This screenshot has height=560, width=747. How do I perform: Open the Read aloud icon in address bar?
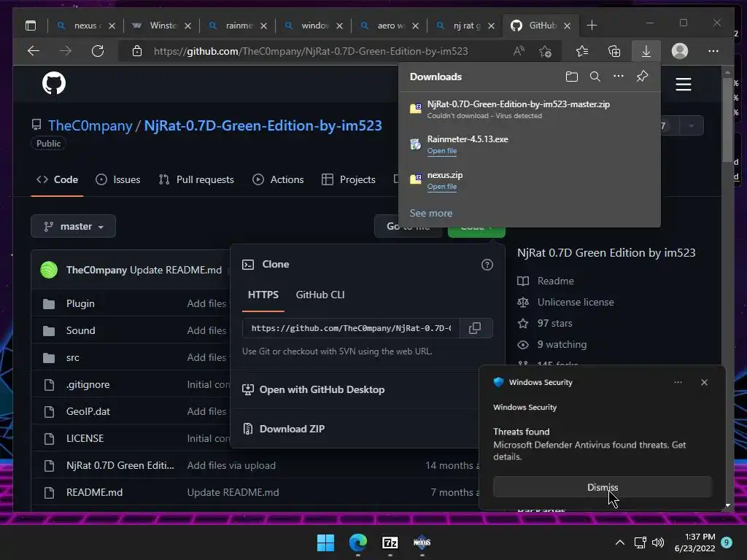click(519, 51)
